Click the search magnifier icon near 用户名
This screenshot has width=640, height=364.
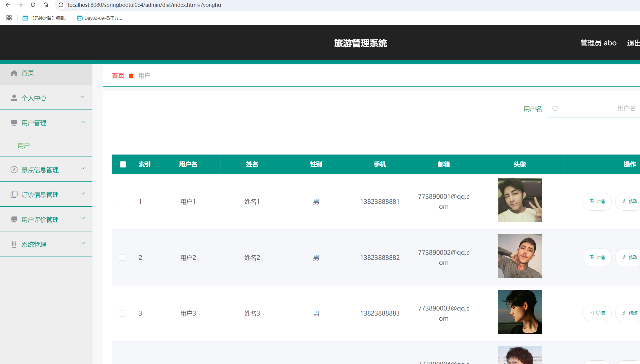555,109
